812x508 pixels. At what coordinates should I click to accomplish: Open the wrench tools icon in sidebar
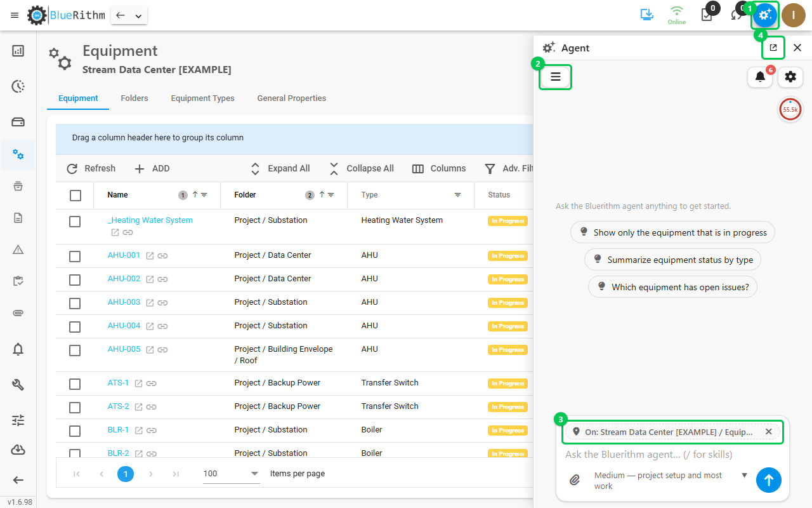tap(18, 384)
